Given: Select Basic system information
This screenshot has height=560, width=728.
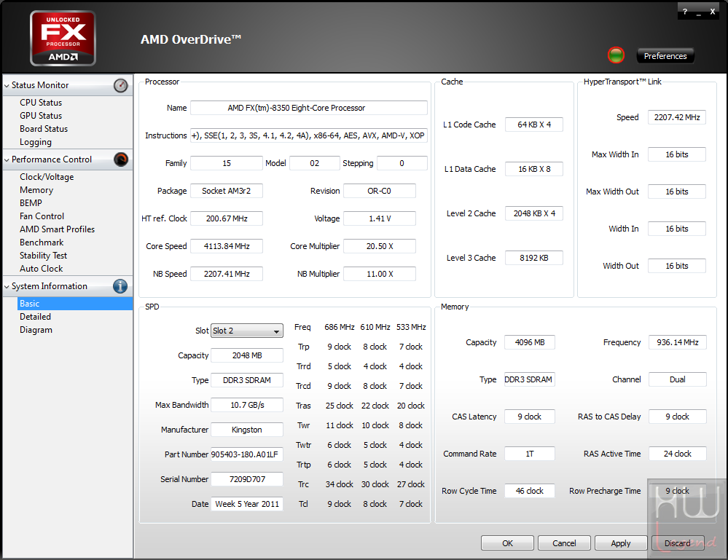Looking at the screenshot, I should coord(75,304).
